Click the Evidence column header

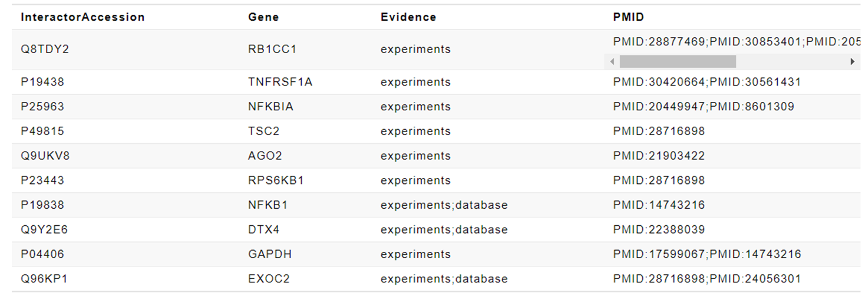(408, 17)
